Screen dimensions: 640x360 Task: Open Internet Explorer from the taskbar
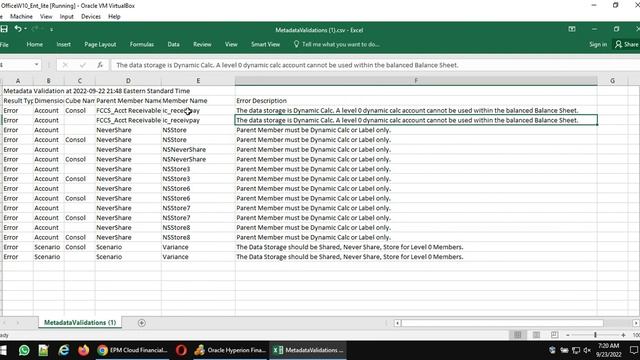tap(64, 350)
